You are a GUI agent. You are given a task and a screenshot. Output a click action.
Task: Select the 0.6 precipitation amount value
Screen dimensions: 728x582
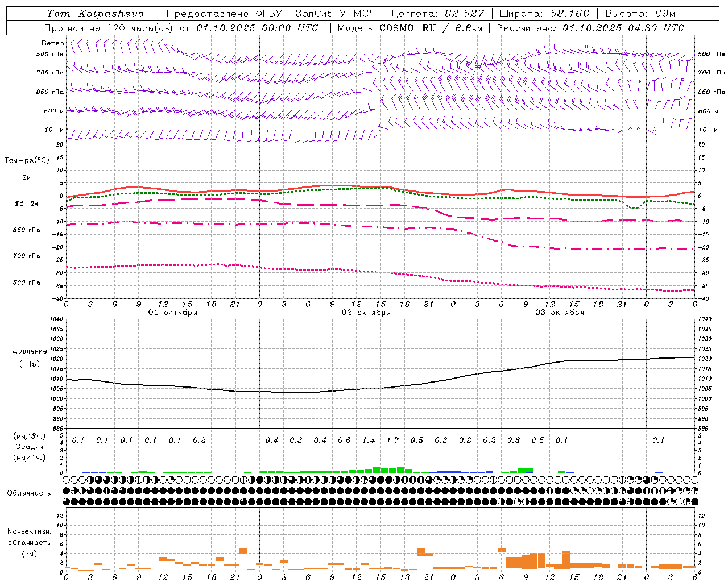[344, 440]
